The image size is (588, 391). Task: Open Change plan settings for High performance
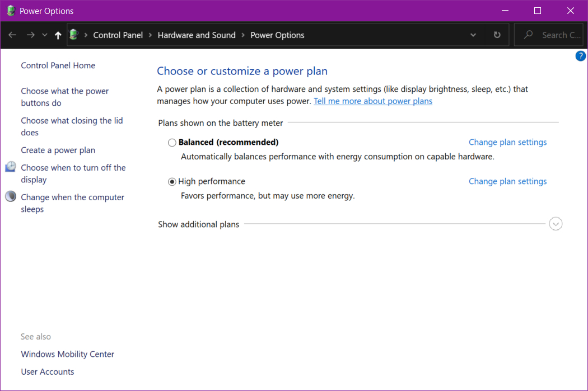(x=507, y=181)
